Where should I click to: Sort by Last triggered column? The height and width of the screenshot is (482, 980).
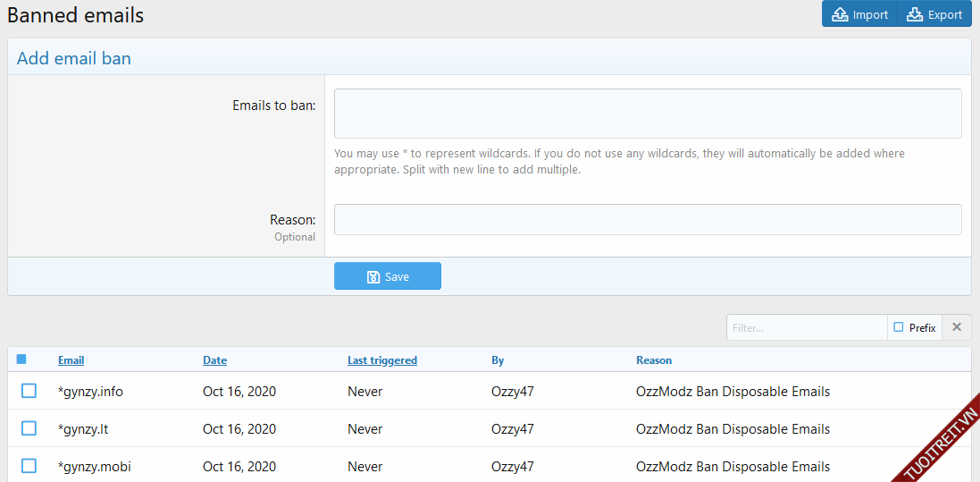382,360
